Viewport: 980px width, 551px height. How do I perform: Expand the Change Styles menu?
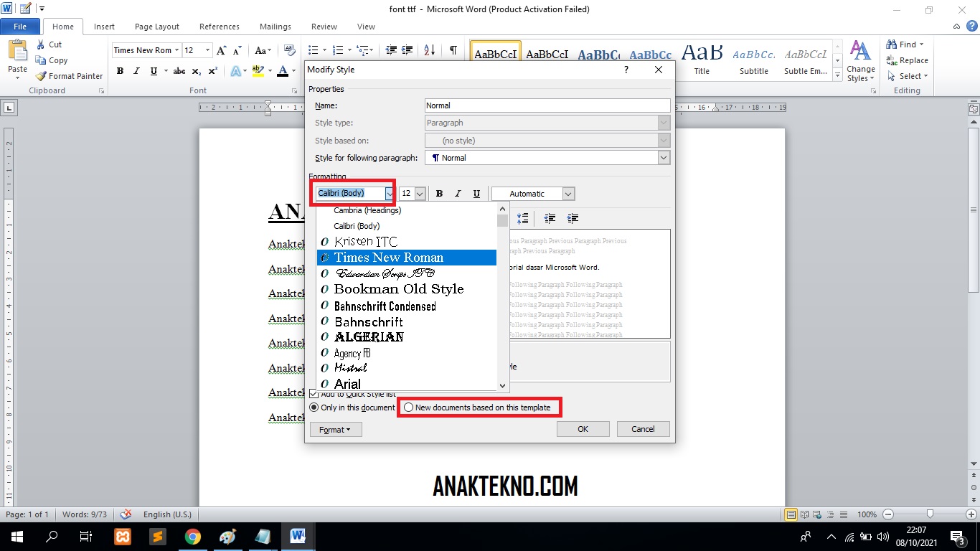pos(859,61)
